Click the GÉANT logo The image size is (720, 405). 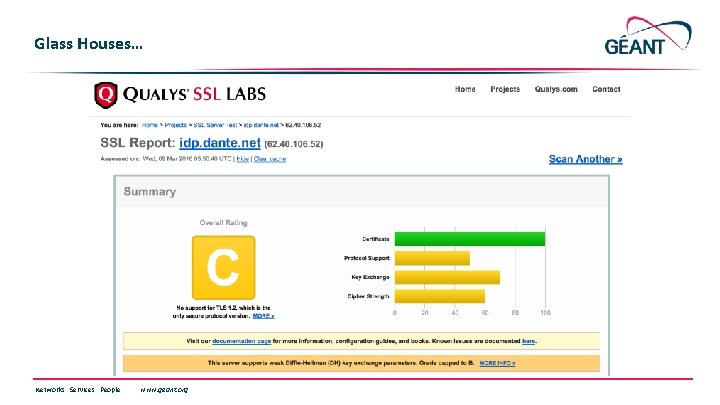point(648,36)
